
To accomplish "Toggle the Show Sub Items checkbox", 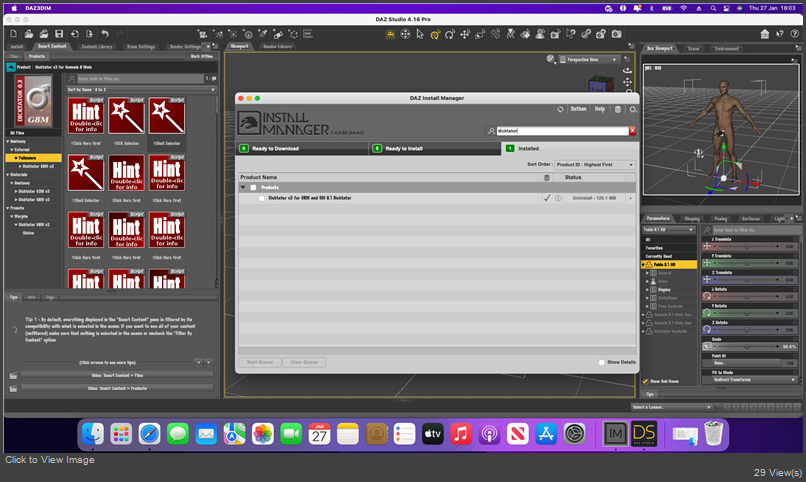I will (645, 381).
